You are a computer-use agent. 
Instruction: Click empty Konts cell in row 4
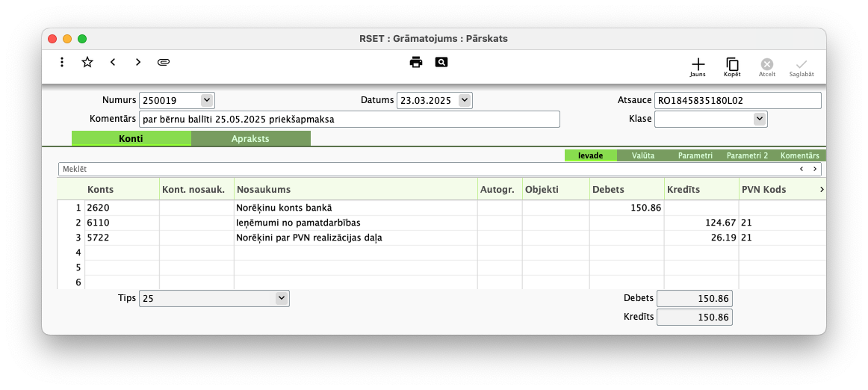pyautogui.click(x=123, y=253)
